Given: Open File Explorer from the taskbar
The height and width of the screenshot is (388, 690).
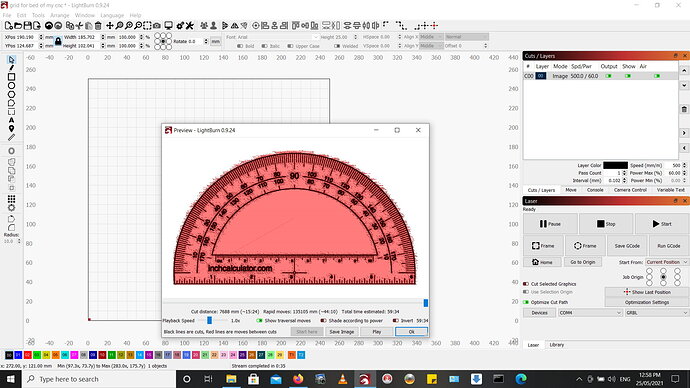Looking at the screenshot, I should (x=231, y=379).
